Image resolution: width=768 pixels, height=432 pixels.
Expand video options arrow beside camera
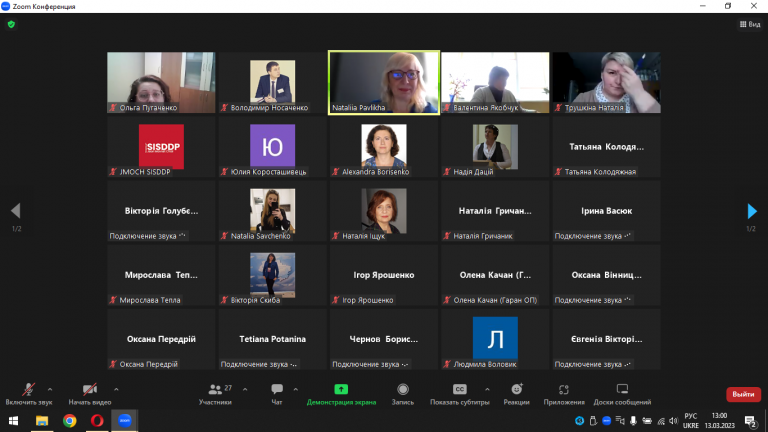click(116, 389)
